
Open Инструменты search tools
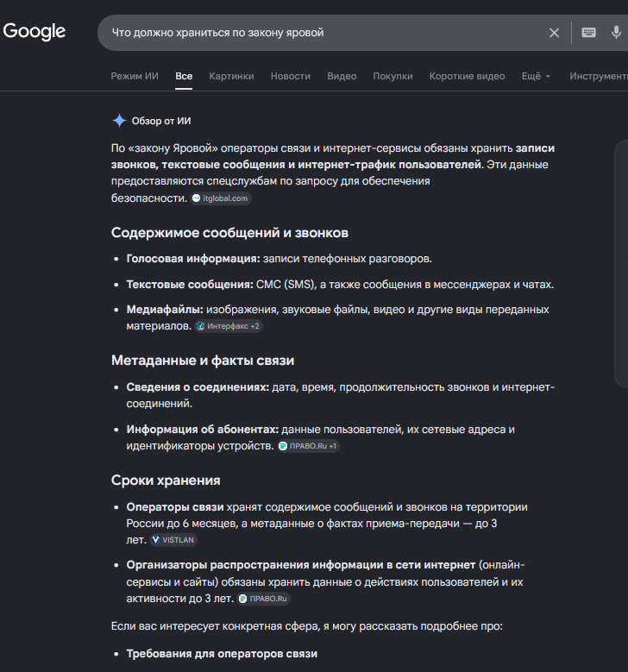(599, 76)
